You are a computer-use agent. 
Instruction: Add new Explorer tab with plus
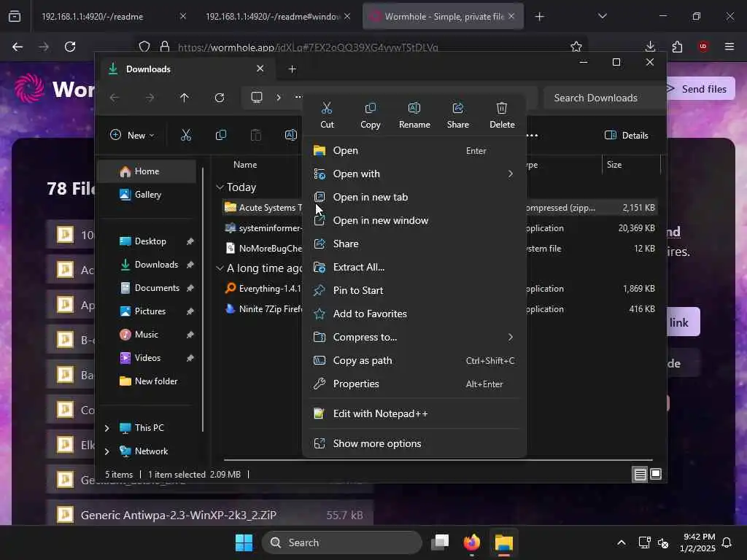pos(293,69)
